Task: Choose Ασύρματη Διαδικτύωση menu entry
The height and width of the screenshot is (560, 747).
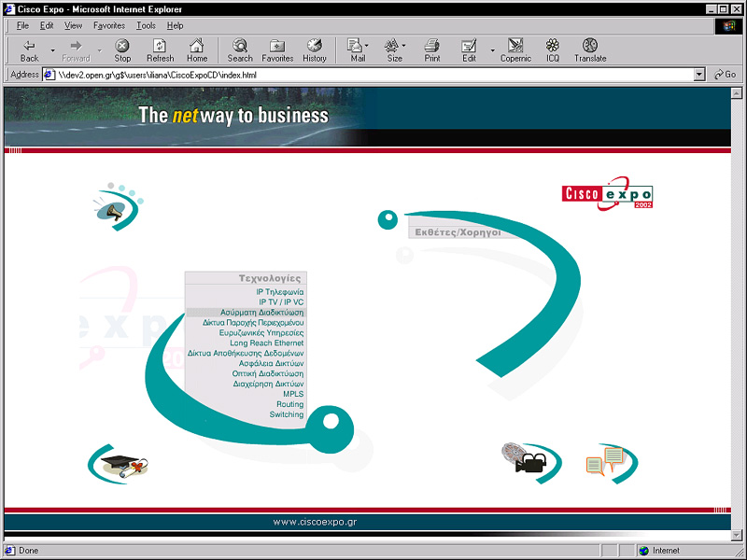Action: (261, 313)
